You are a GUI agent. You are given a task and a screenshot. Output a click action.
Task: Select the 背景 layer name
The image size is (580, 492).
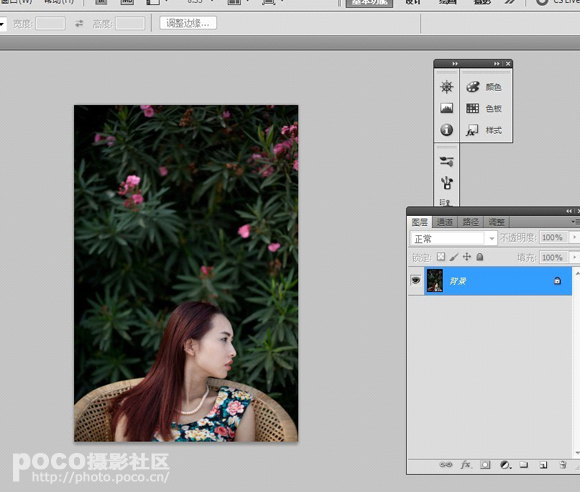(458, 281)
